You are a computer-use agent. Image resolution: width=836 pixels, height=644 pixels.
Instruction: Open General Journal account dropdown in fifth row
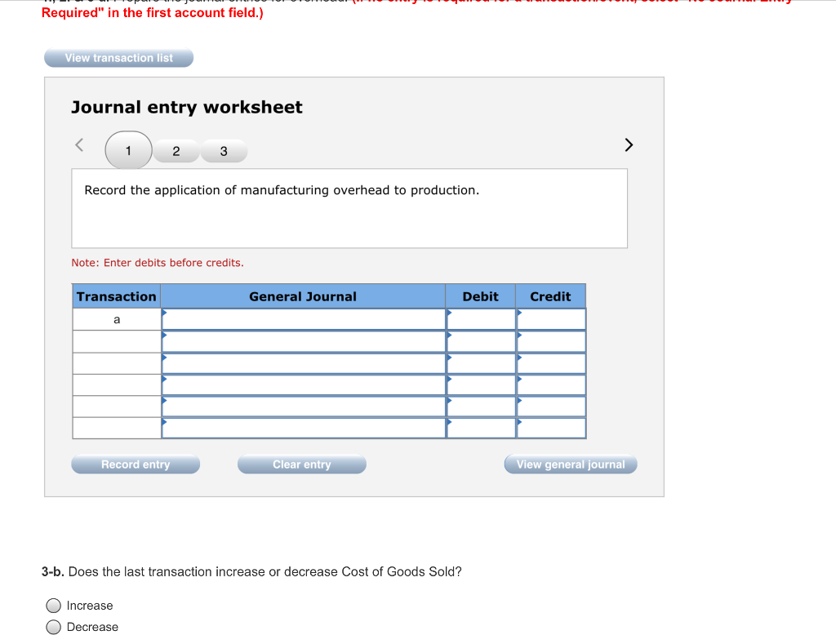pos(304,406)
